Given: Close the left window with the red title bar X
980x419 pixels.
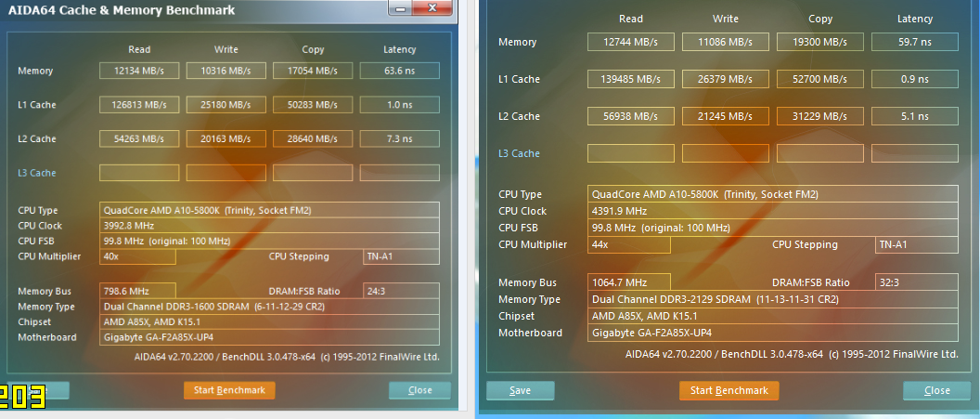Looking at the screenshot, I should (x=432, y=7).
